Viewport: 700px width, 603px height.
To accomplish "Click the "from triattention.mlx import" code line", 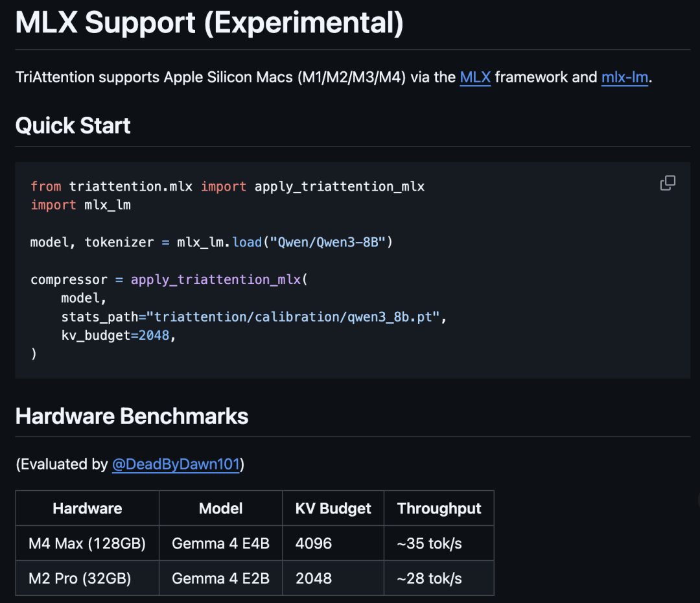I will [x=227, y=186].
